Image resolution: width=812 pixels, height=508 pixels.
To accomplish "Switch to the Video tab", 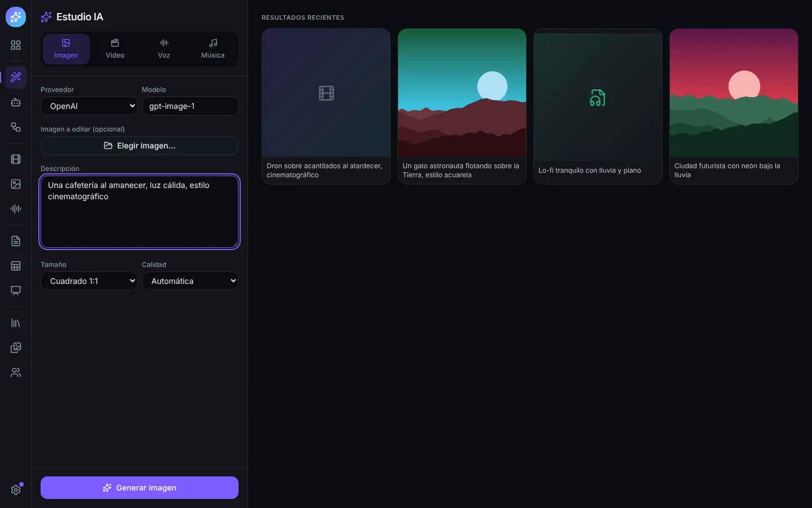I will (x=115, y=49).
